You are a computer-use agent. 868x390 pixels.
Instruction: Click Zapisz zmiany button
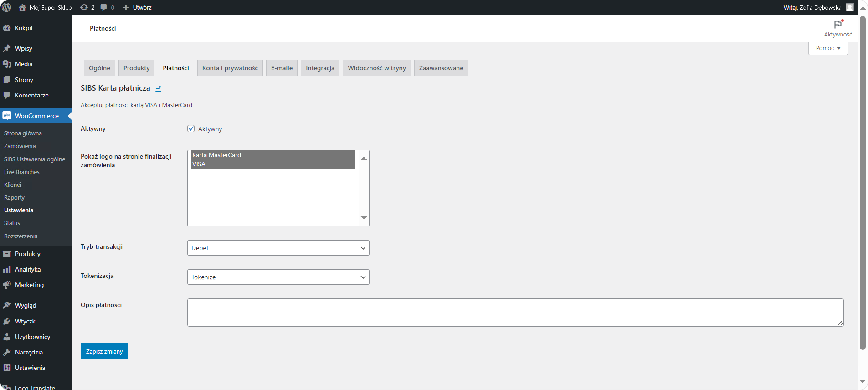click(104, 351)
